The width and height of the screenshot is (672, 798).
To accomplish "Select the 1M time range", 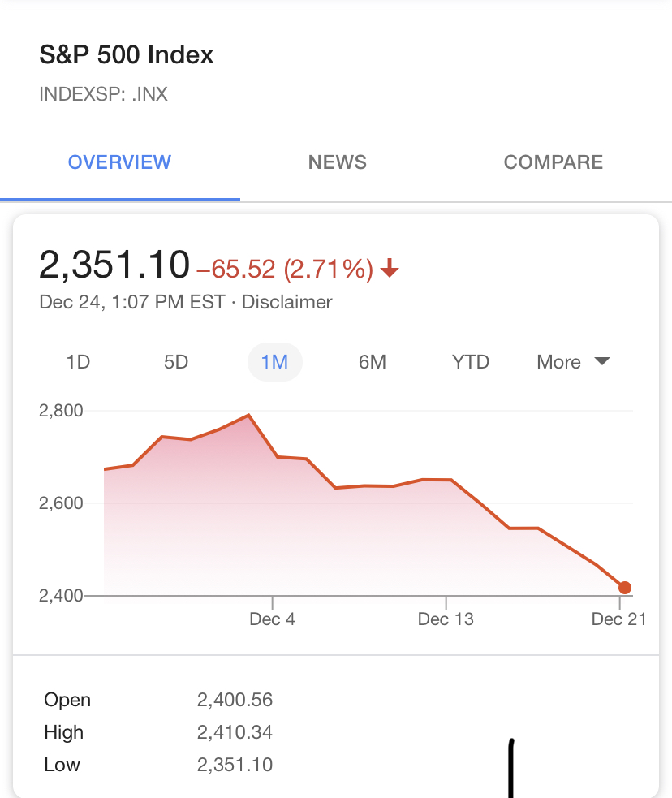I will 274,362.
